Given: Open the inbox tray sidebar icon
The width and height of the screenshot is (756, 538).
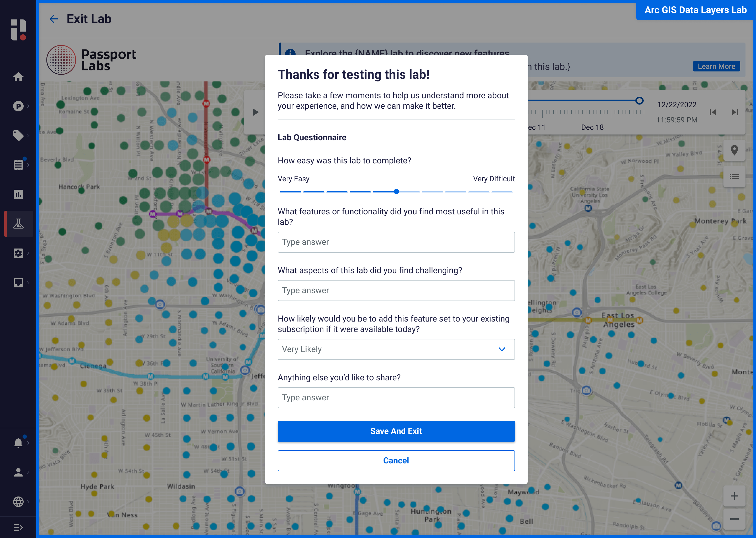Looking at the screenshot, I should 18,282.
